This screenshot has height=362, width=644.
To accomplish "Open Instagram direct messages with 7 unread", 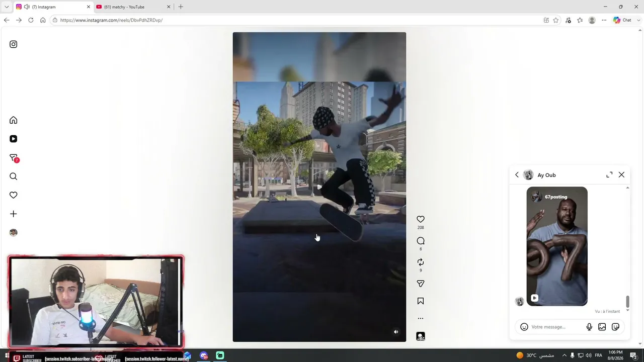I will click(x=14, y=158).
